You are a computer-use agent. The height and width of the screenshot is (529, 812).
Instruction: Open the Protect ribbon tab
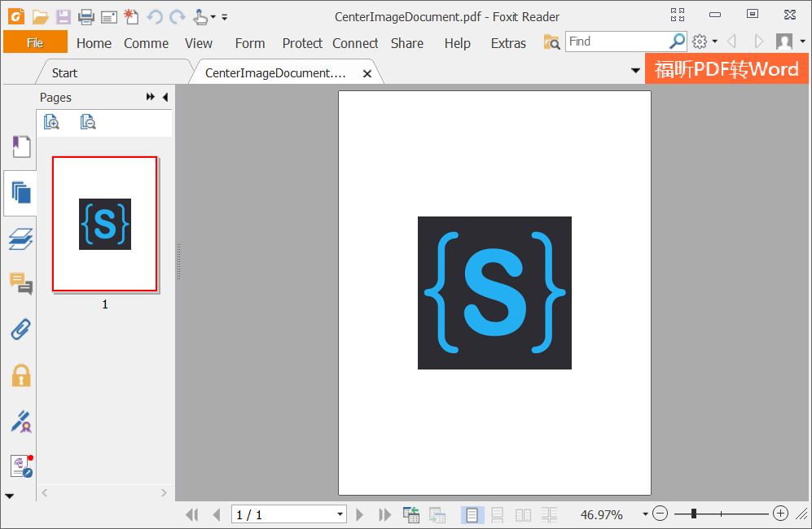click(x=302, y=43)
